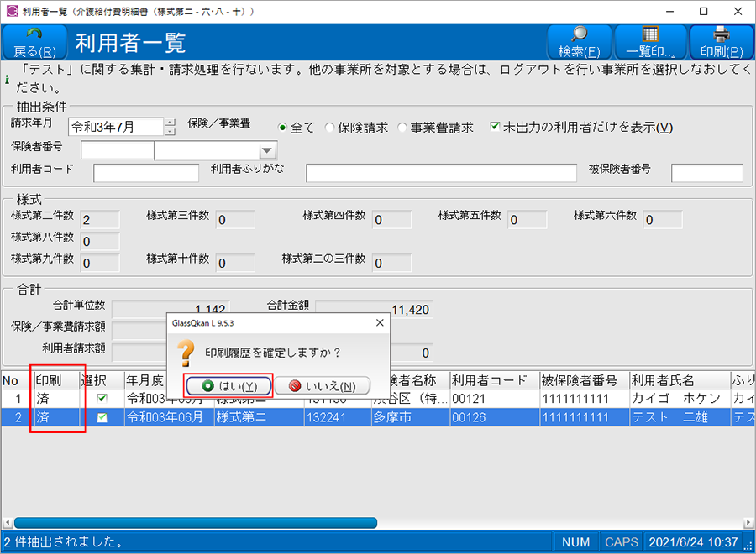
Task: Uncheck 選択 checkbox in row 1
Action: coord(102,399)
